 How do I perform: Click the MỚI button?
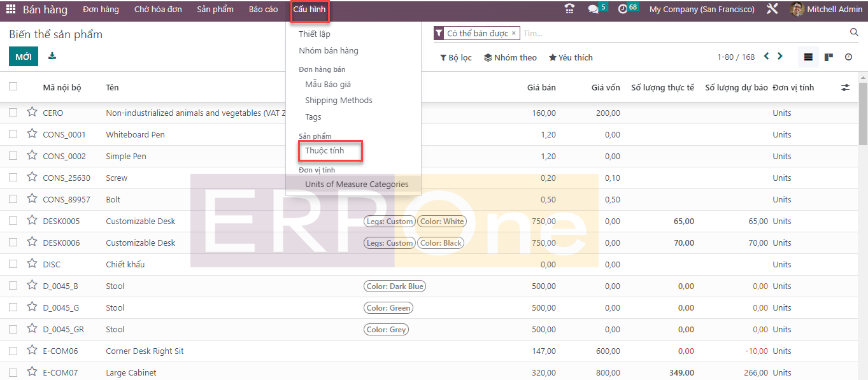24,57
